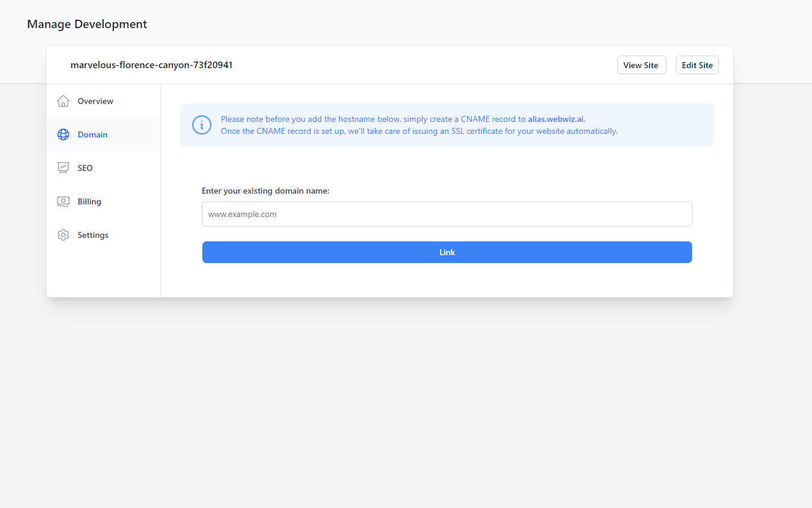Click the Domain globe icon
The width and height of the screenshot is (812, 508).
click(63, 134)
